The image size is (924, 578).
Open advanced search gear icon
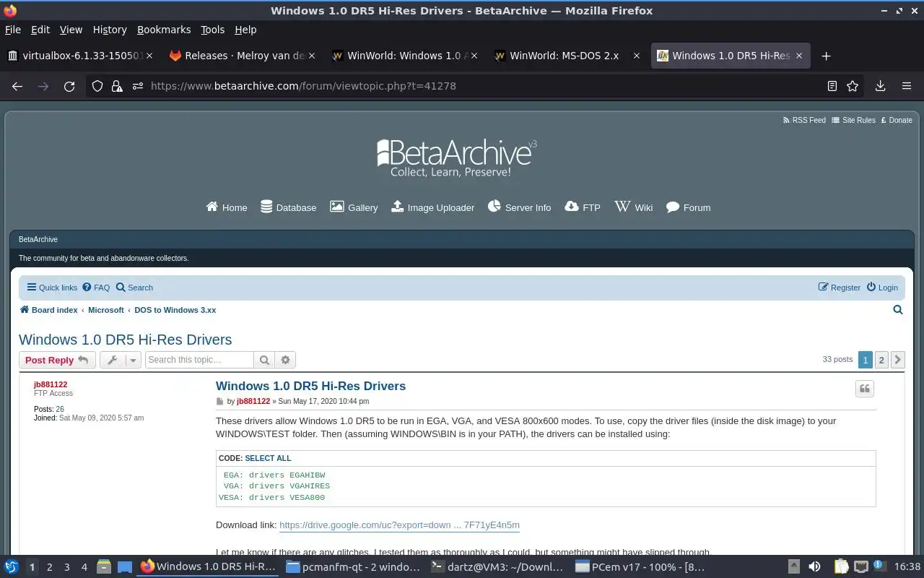[285, 360]
